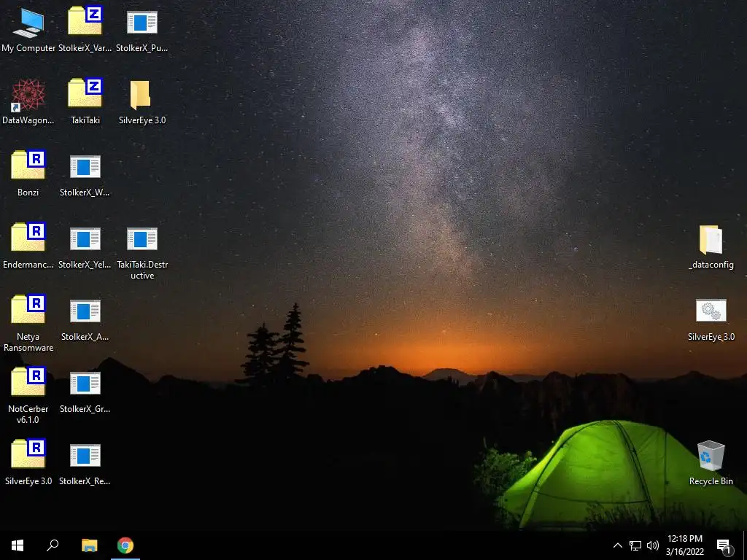Open the Action Center notifications icon

tap(724, 545)
